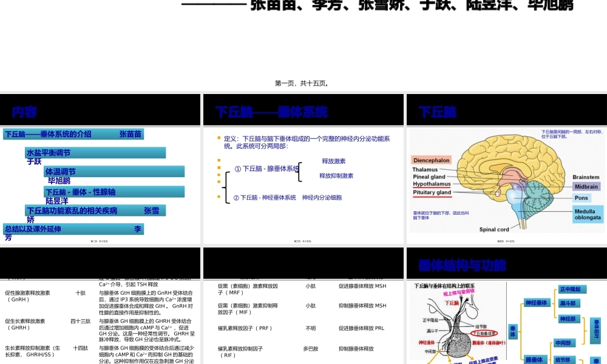Viewport: 607px width, 364px height.
Task: Select the Diencephalon label on the brain diagram
Action: pyautogui.click(x=431, y=160)
